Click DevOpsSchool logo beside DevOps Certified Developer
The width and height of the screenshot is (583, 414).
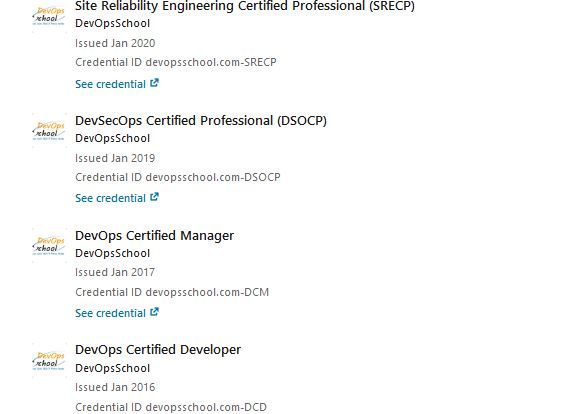point(49,361)
